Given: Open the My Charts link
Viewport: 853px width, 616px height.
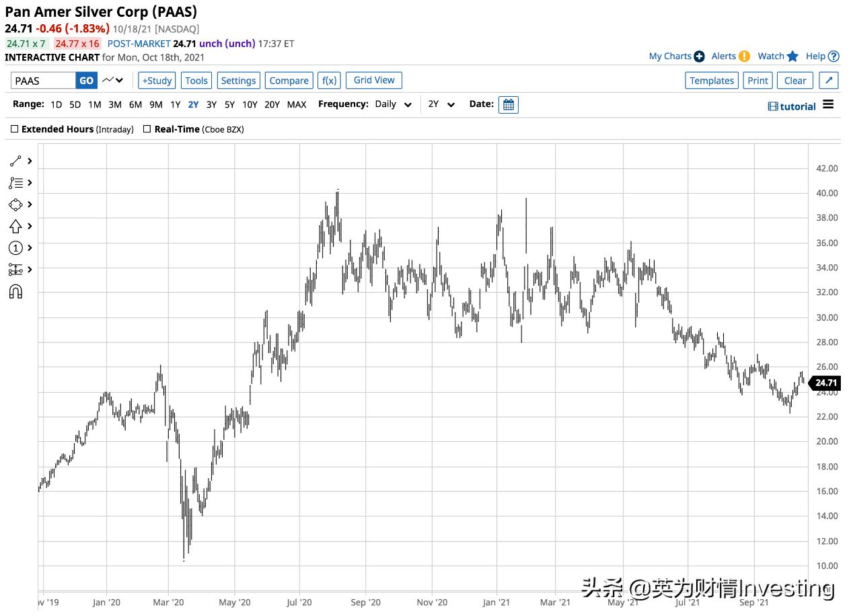Looking at the screenshot, I should pos(670,56).
